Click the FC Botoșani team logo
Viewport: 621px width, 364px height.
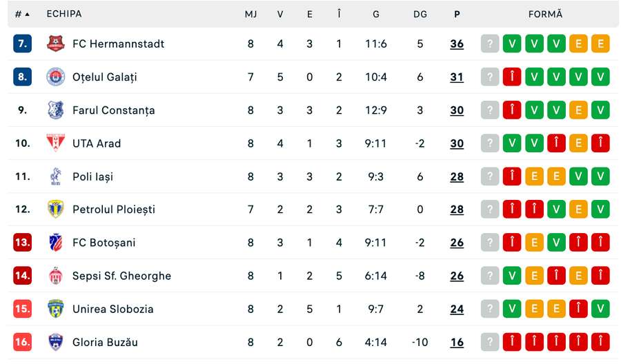click(55, 243)
